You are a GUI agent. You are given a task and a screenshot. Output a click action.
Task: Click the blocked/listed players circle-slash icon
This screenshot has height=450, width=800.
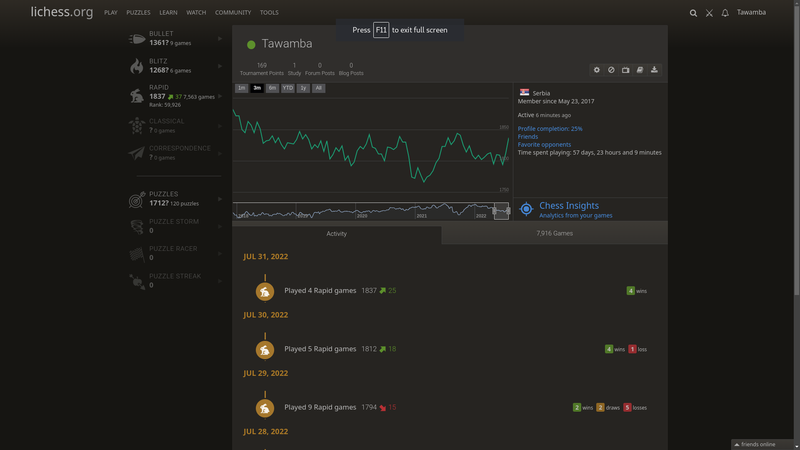pos(611,70)
